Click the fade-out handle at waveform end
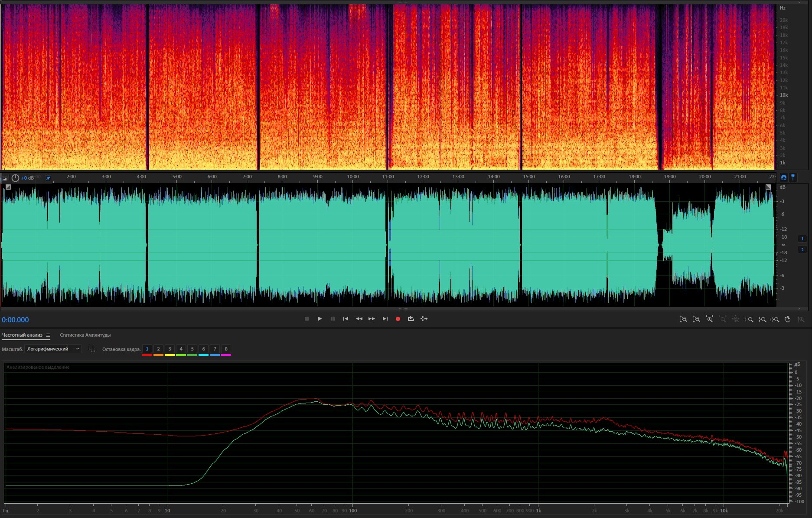The width and height of the screenshot is (812, 518). 768,187
